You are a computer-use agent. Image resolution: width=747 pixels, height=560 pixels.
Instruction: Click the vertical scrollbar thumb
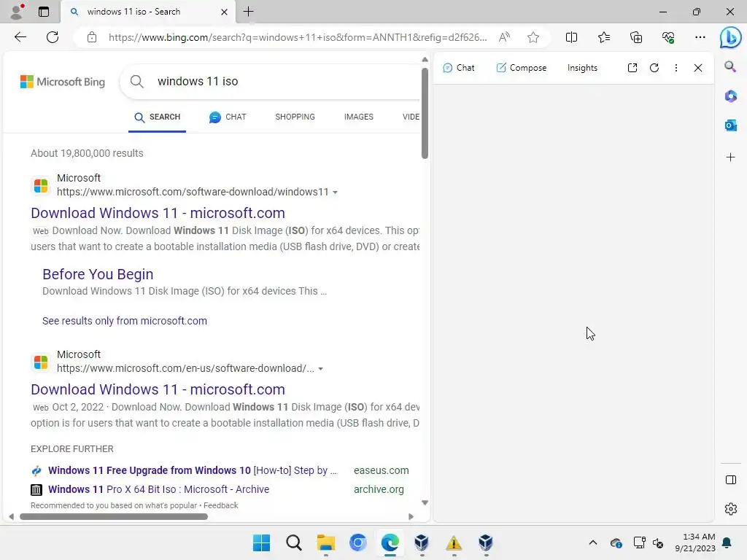(425, 113)
